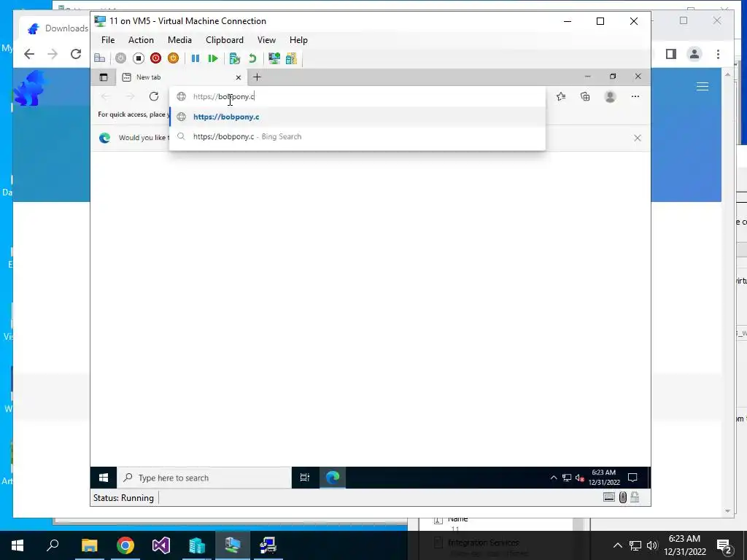747x560 pixels.
Task: Click the green Revert arrow icon
Action: (252, 58)
